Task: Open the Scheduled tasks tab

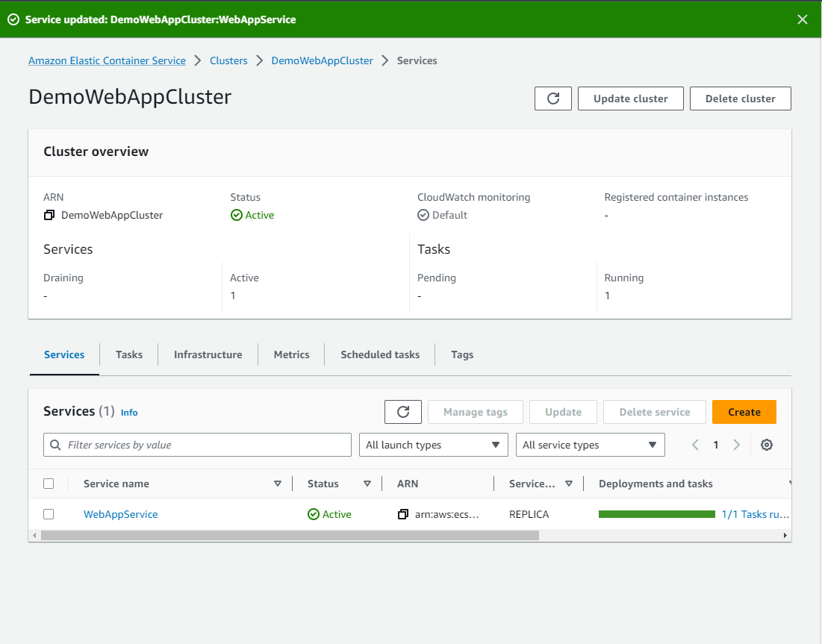Action: [379, 354]
